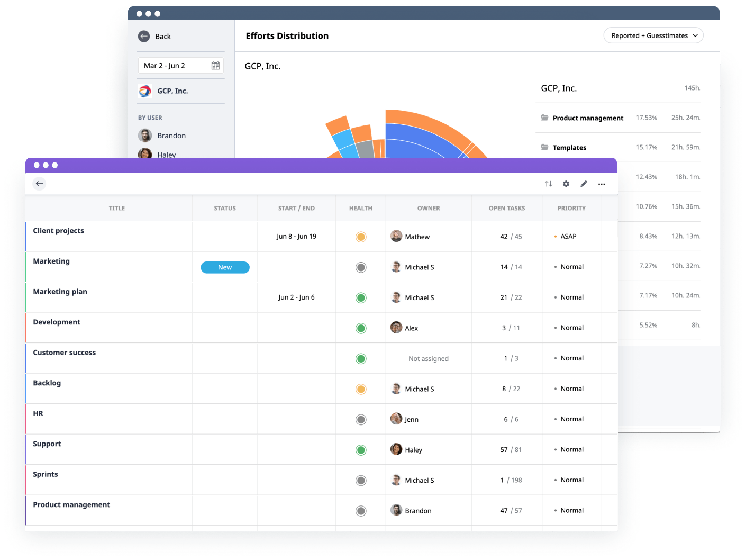Click the GCP, Inc. workspace logo
This screenshot has height=560, width=746.
145,91
